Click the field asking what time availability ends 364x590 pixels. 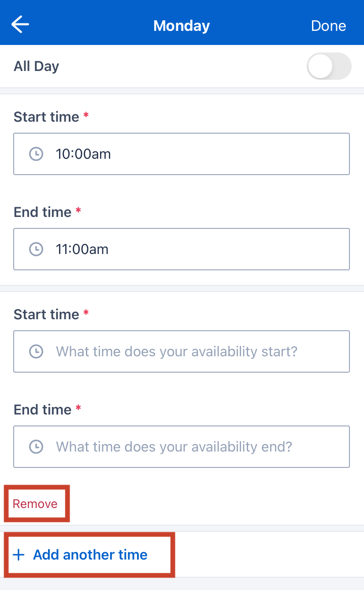[x=182, y=447]
